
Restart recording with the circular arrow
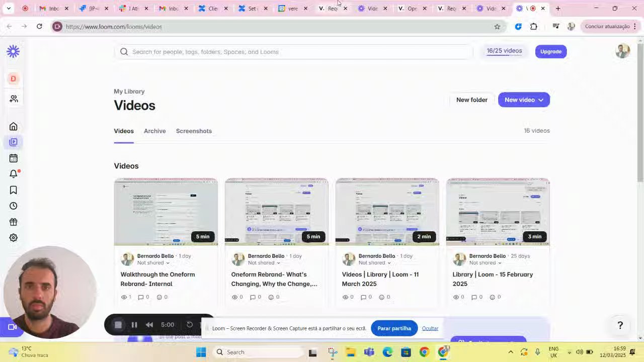pyautogui.click(x=190, y=325)
